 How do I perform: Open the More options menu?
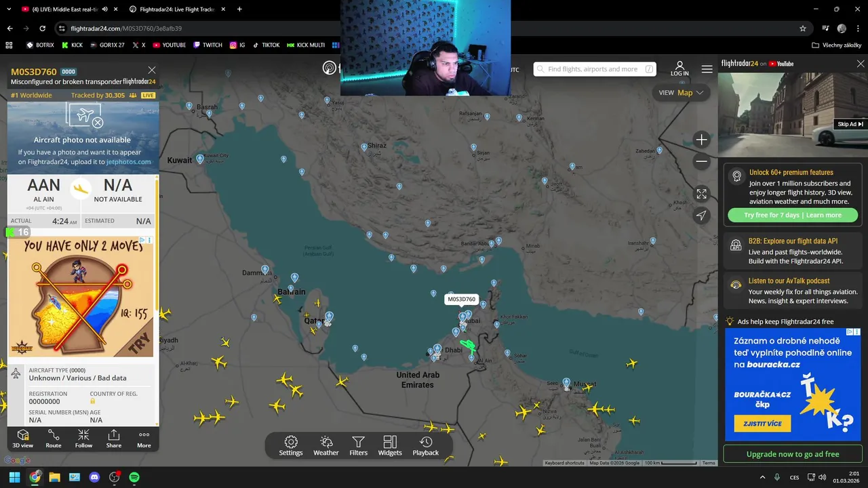pos(144,439)
